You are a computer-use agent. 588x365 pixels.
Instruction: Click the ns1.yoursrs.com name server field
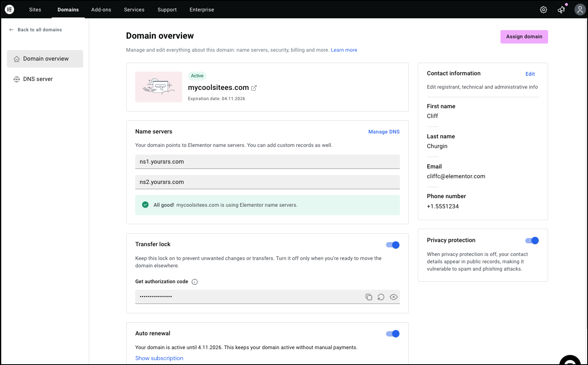pyautogui.click(x=267, y=162)
